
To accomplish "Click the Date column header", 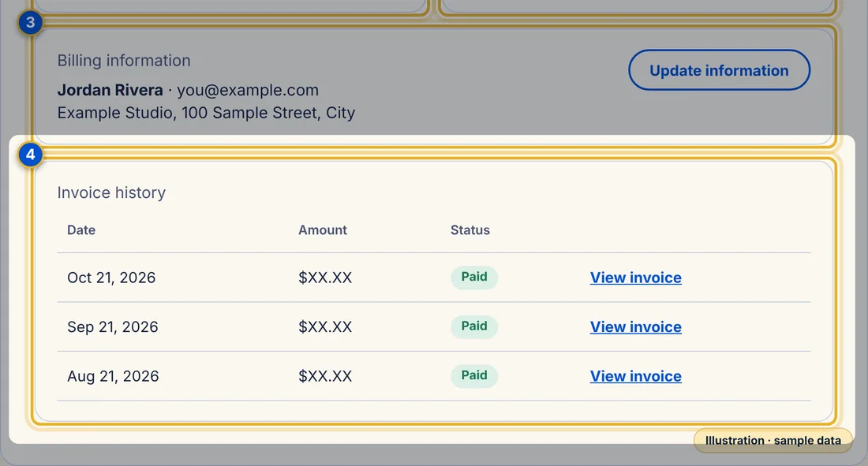I will pyautogui.click(x=81, y=229).
